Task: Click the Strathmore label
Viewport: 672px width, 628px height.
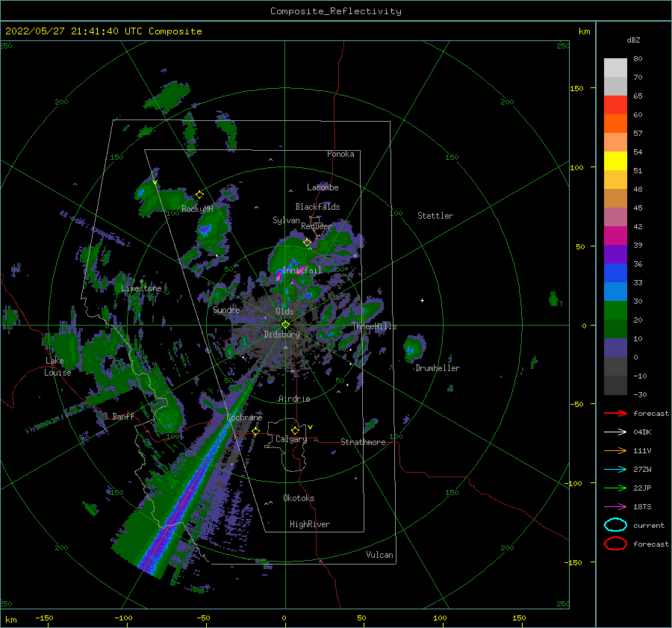Action: point(363,442)
